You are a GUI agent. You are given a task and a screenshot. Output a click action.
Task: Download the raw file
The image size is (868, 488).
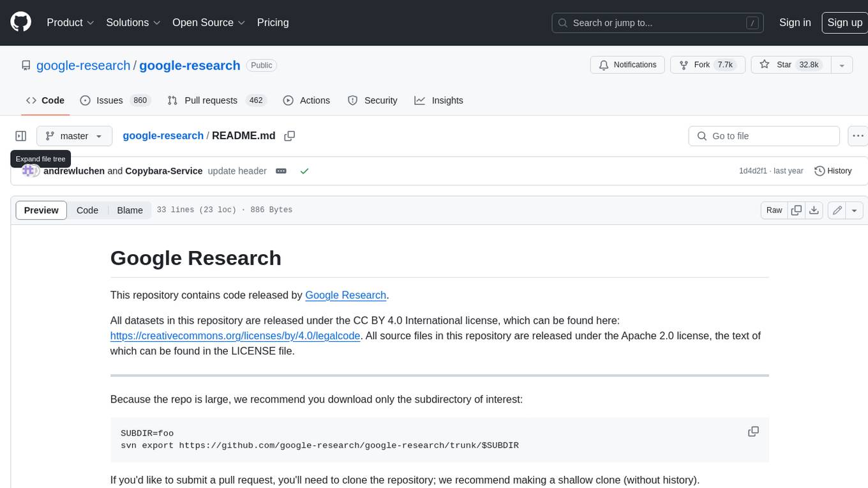click(814, 210)
